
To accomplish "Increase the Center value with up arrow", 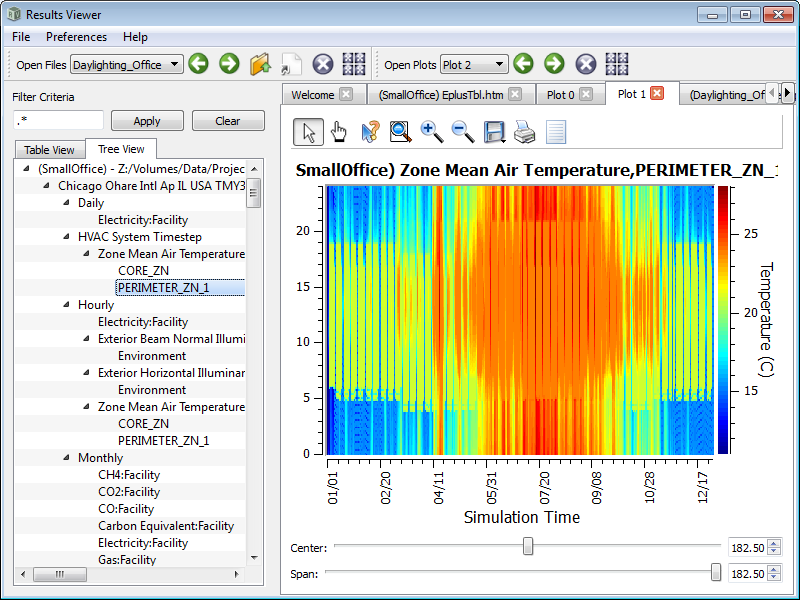I will point(774,543).
